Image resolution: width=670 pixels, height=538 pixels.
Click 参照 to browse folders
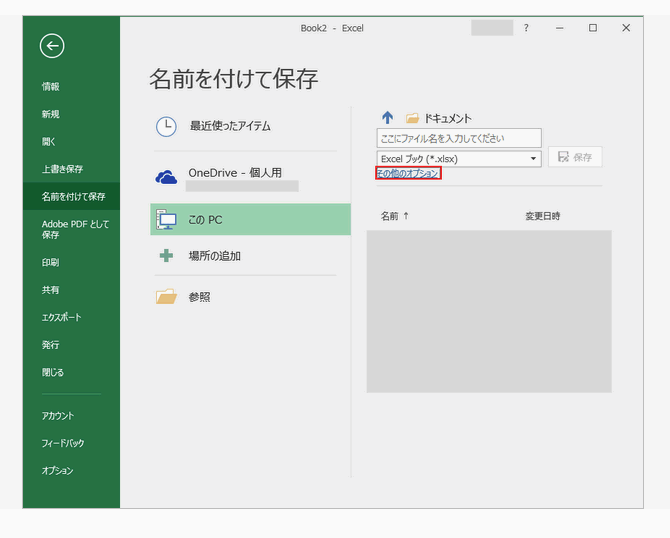click(x=200, y=297)
